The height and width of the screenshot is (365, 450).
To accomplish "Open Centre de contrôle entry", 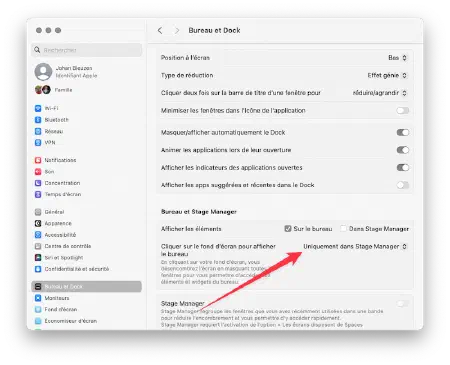I will point(87,246).
